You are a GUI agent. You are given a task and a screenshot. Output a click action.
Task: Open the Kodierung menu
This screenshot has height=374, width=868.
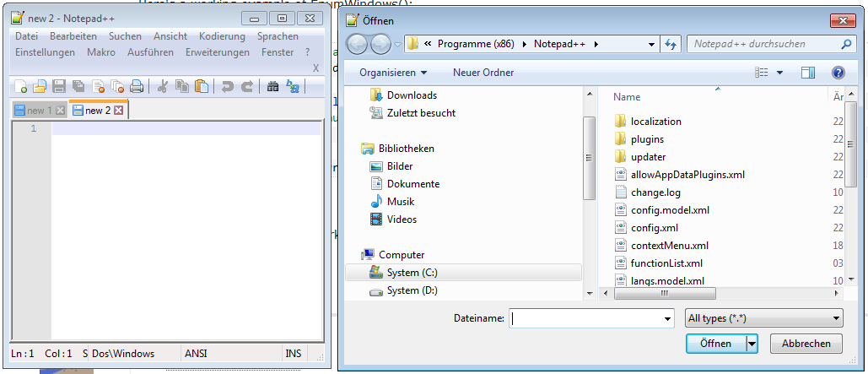(222, 36)
